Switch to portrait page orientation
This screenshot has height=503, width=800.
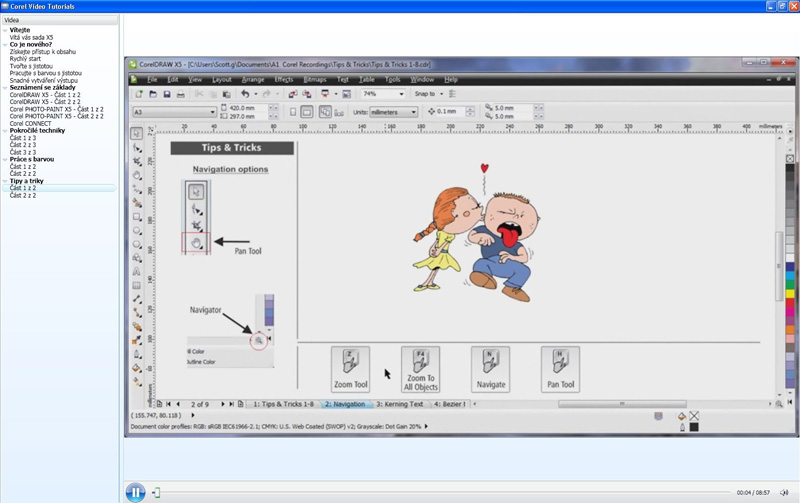pos(293,112)
